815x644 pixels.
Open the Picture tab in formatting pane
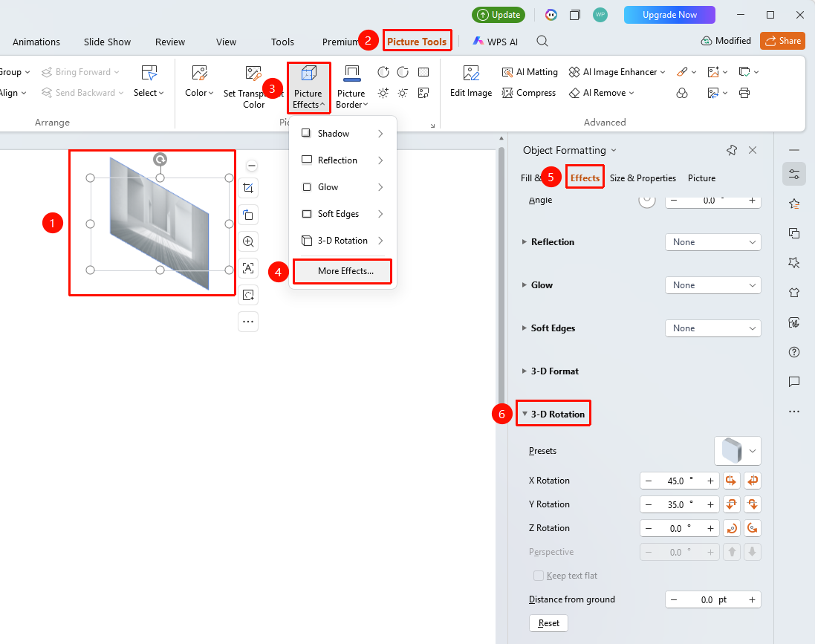(701, 178)
